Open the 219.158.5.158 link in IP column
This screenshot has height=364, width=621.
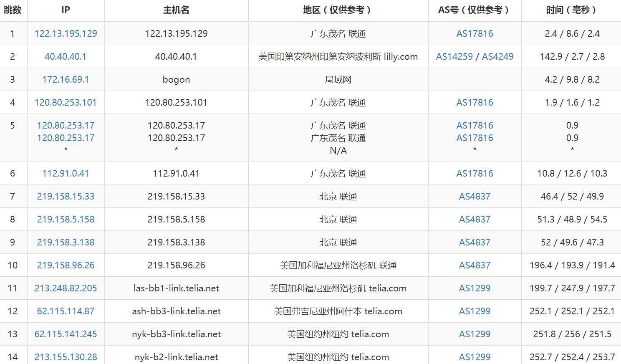coord(66,219)
